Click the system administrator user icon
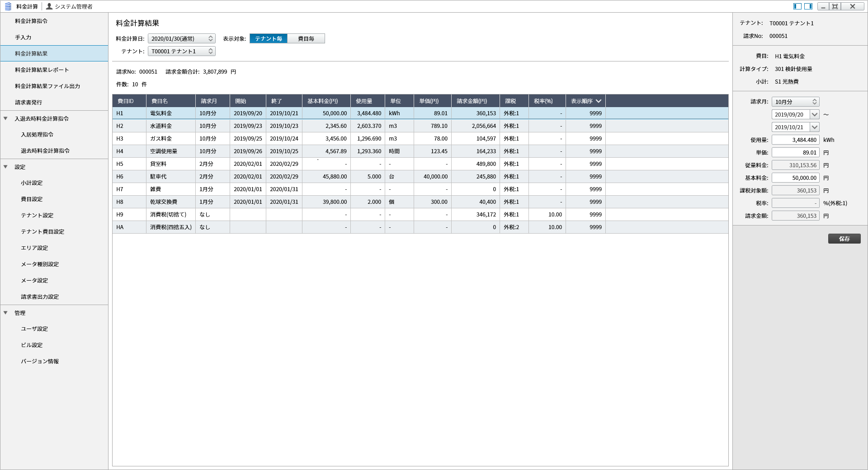The height and width of the screenshot is (470, 868). (x=49, y=6)
